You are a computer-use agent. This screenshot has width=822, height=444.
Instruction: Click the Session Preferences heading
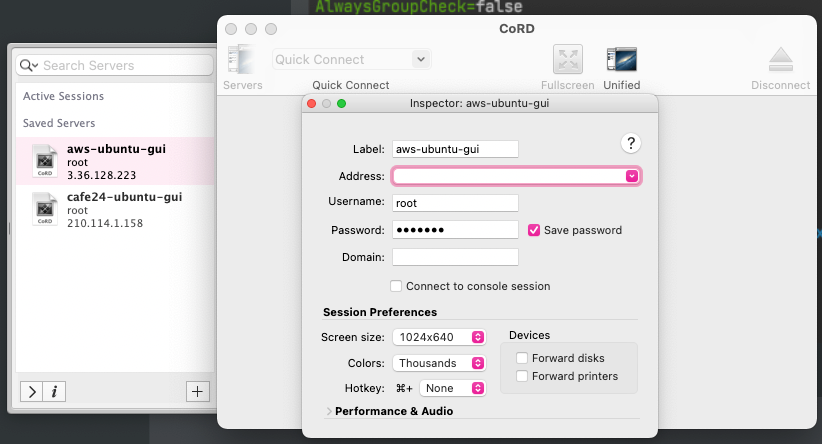[380, 312]
